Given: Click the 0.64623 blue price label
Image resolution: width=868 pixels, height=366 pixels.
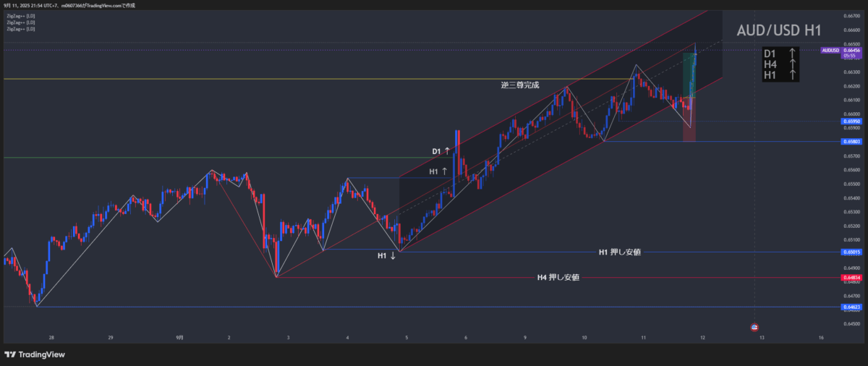Looking at the screenshot, I should pos(851,307).
